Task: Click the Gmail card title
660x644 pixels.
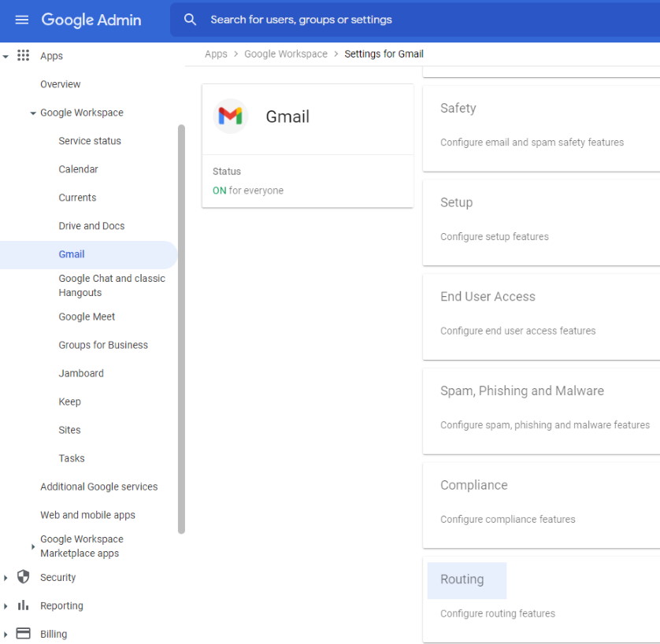Action: tap(287, 117)
